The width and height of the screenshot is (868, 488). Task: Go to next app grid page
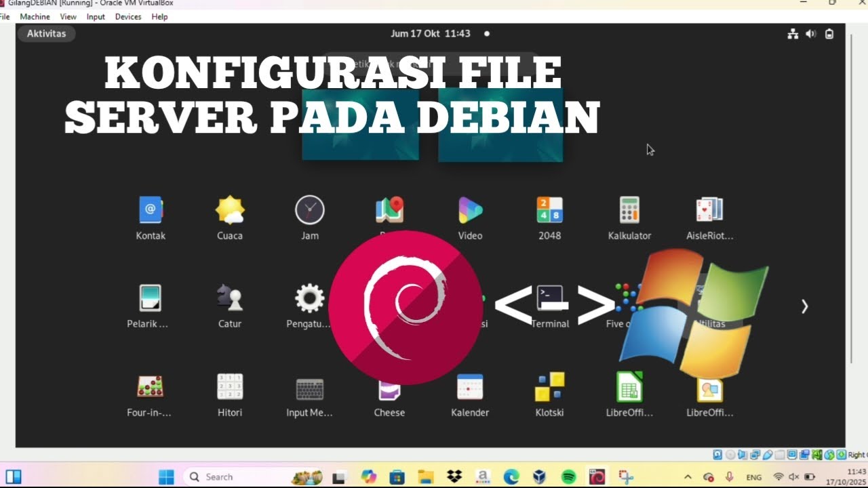pyautogui.click(x=804, y=306)
